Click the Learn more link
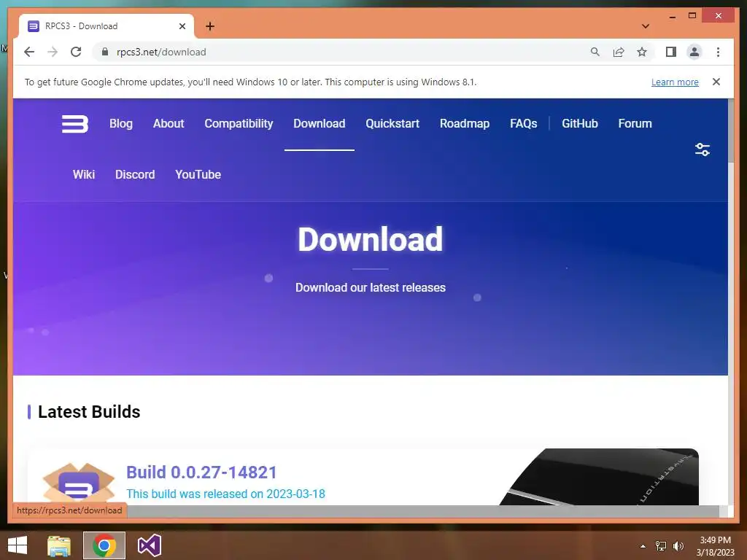The width and height of the screenshot is (747, 560). [675, 82]
